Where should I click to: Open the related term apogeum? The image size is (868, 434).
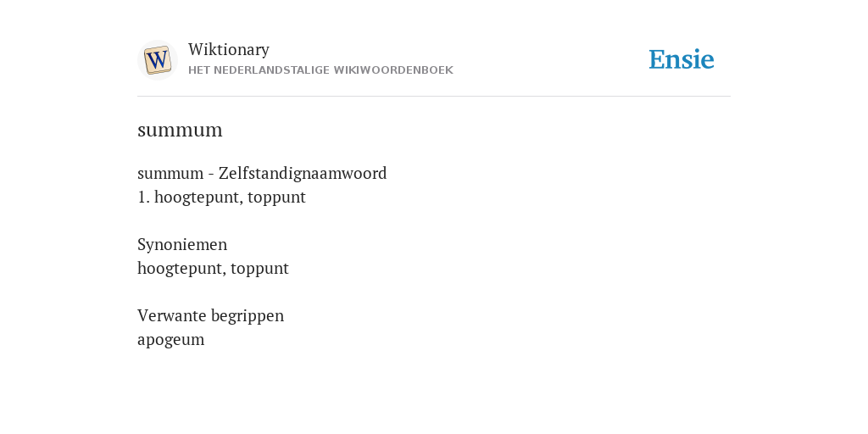click(x=171, y=340)
